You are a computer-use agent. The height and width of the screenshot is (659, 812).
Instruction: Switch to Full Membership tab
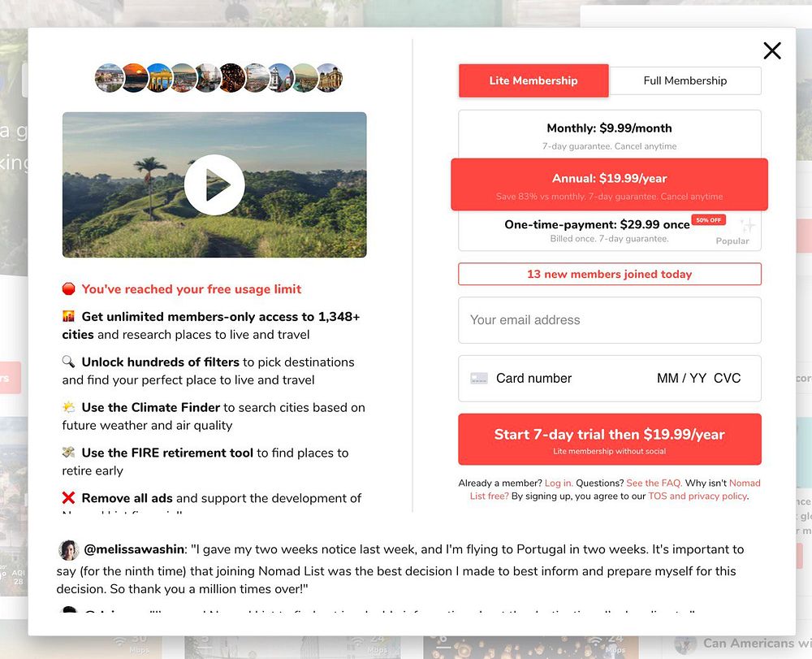(x=685, y=80)
